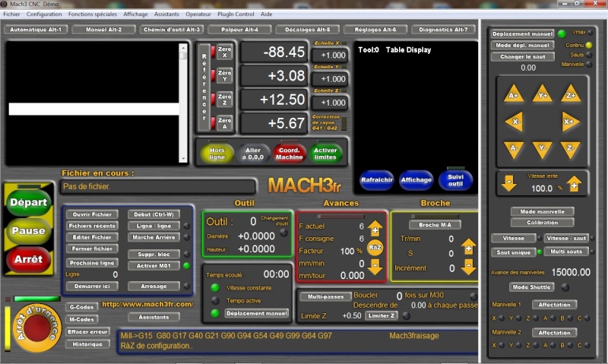Image resolution: width=608 pixels, height=364 pixels.
Task: Jog the Y+ axis arrow
Action: tap(542, 93)
